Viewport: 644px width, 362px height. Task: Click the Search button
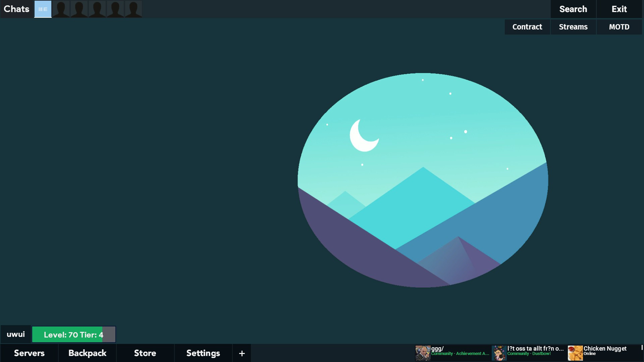(573, 9)
